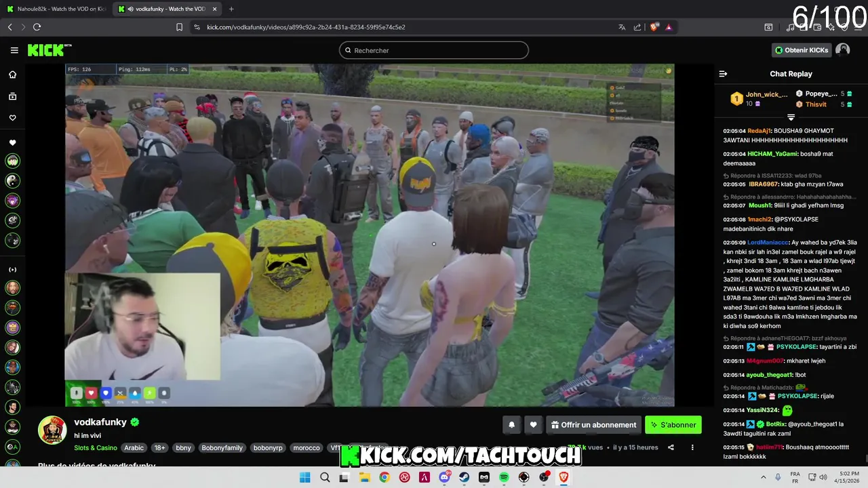Image resolution: width=868 pixels, height=488 pixels.
Task: Open Brave Rewards triangle icon
Action: point(669,27)
